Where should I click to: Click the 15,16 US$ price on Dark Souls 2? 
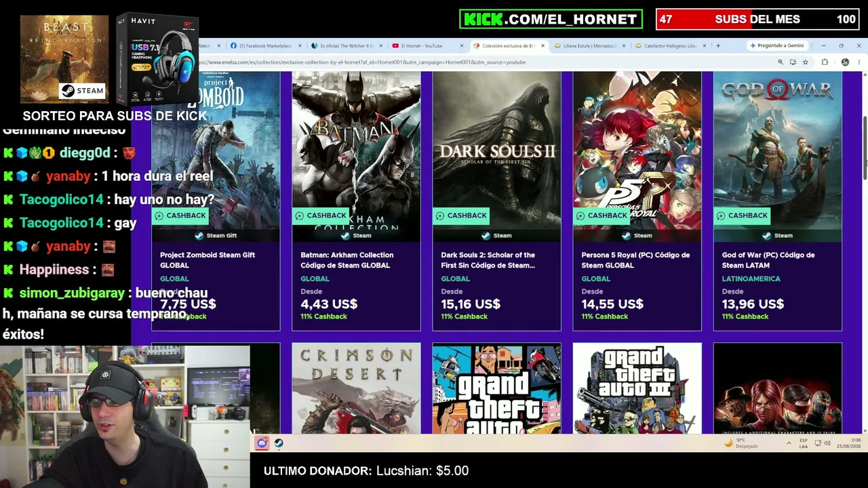[471, 304]
